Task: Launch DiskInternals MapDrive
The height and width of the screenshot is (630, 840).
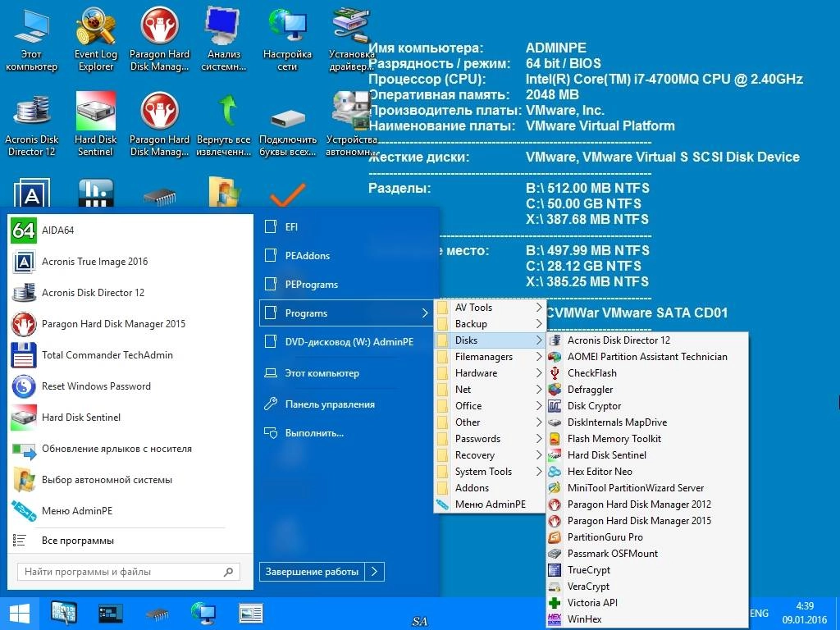Action: coord(647,422)
